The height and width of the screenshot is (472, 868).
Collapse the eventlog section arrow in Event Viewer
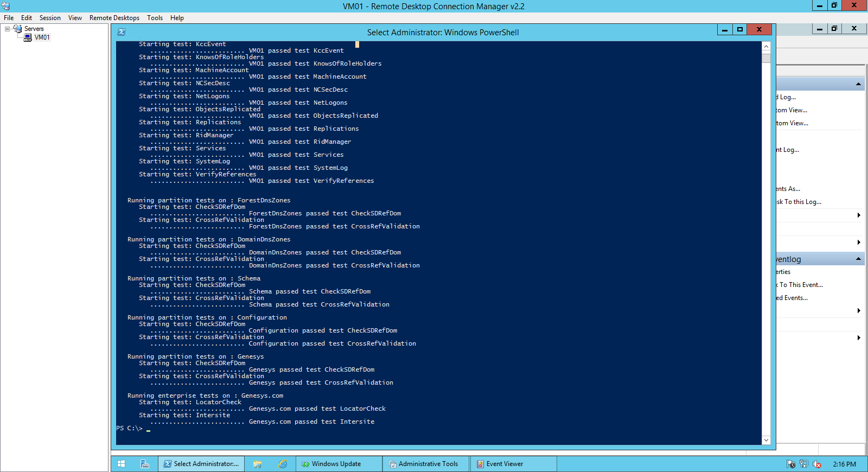tap(858, 259)
